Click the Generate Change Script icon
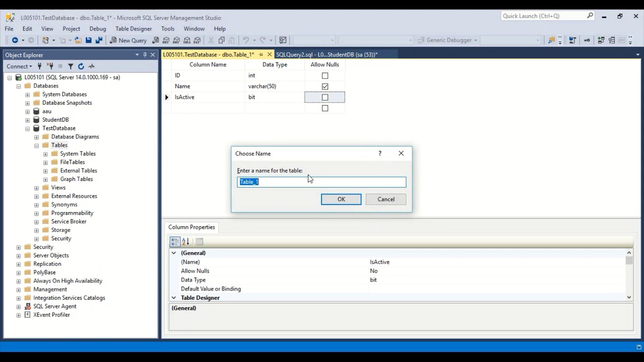Screen dimensions: 644x362 pos(573,40)
